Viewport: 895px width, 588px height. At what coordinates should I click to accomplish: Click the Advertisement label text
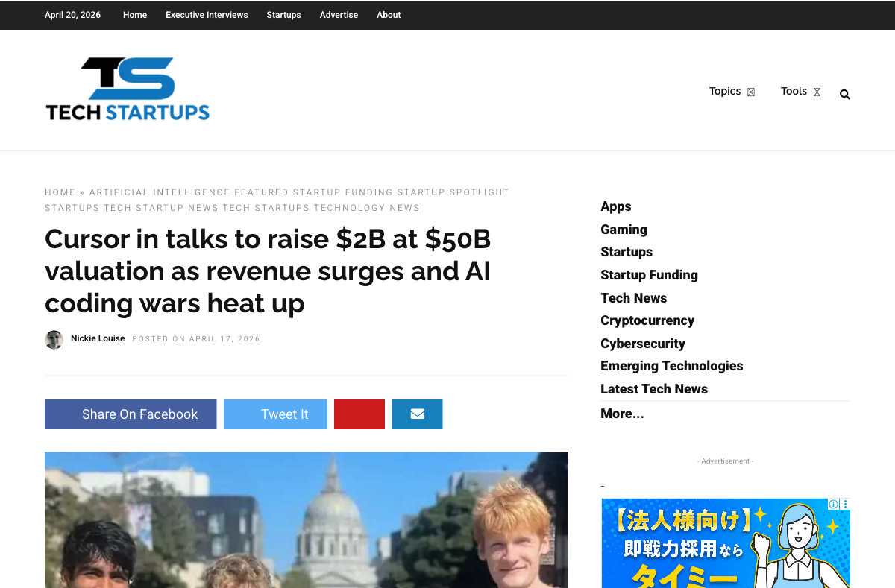pyautogui.click(x=725, y=461)
